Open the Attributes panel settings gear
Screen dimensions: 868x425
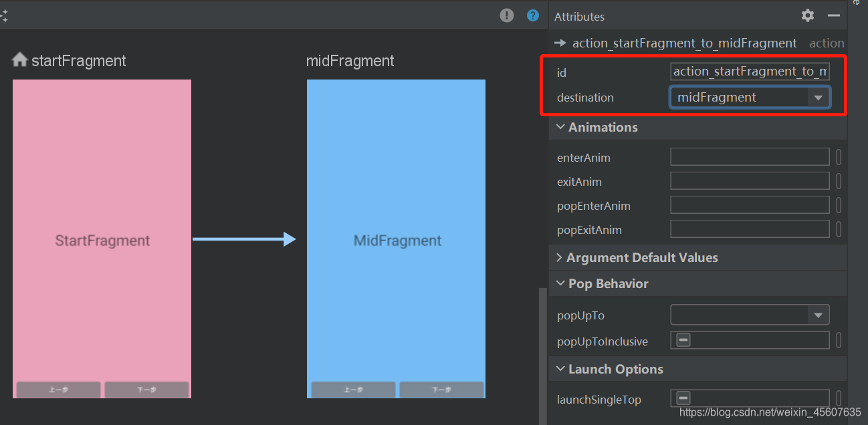[808, 15]
